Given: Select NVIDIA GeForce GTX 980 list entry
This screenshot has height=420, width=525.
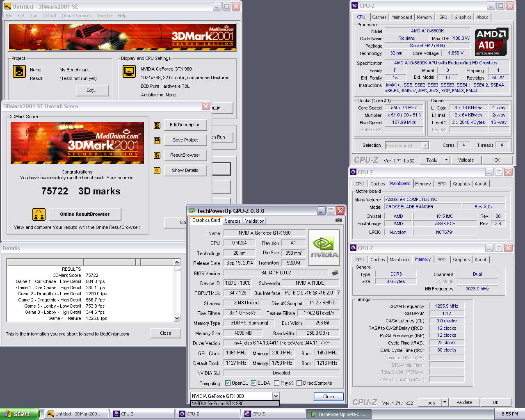Looking at the screenshot, I should [x=235, y=404].
